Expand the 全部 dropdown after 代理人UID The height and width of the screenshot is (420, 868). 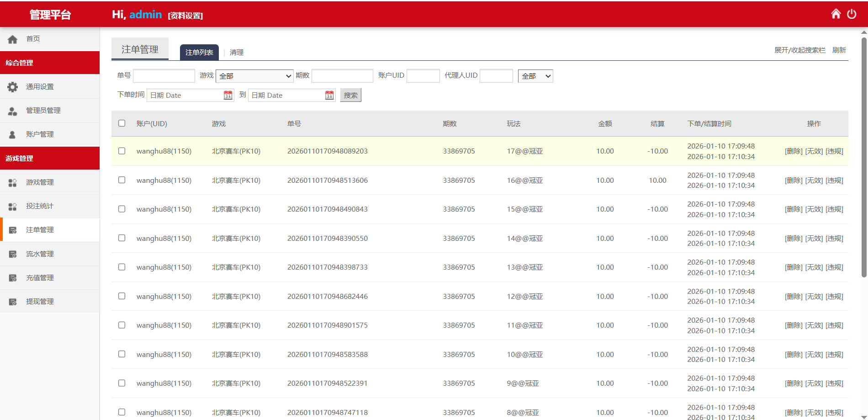tap(535, 76)
